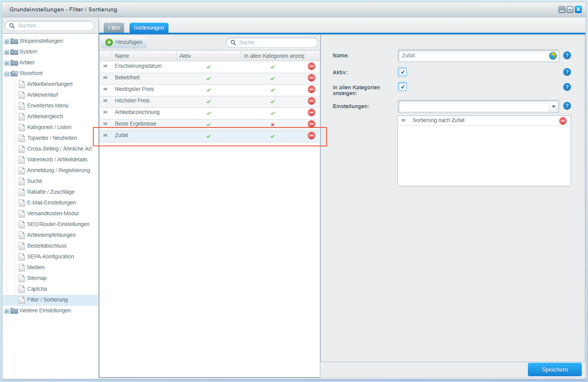The height and width of the screenshot is (382, 588).
Task: Switch to the Filter tab
Action: [114, 28]
